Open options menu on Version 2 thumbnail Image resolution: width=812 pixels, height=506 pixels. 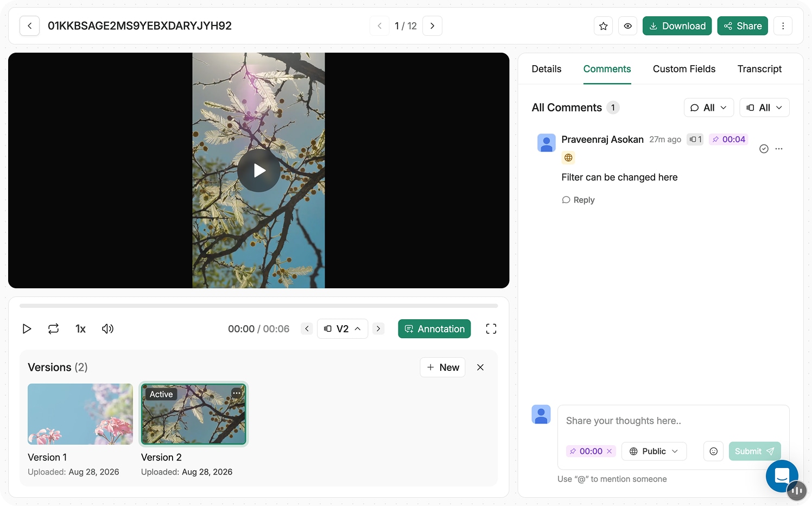[237, 393]
